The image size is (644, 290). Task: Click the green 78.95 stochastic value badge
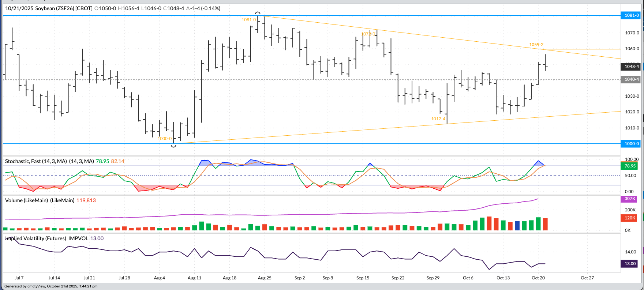coord(630,166)
